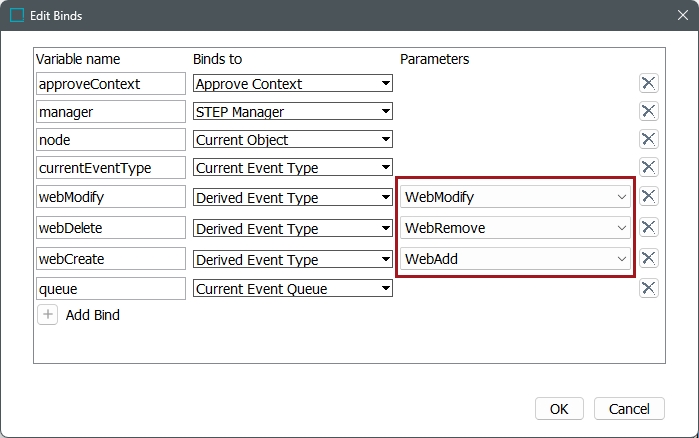Remove the manager bind with X icon

pyautogui.click(x=648, y=111)
